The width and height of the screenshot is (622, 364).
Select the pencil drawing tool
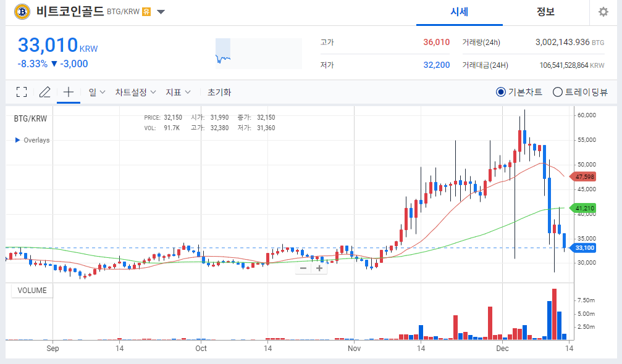(x=45, y=92)
